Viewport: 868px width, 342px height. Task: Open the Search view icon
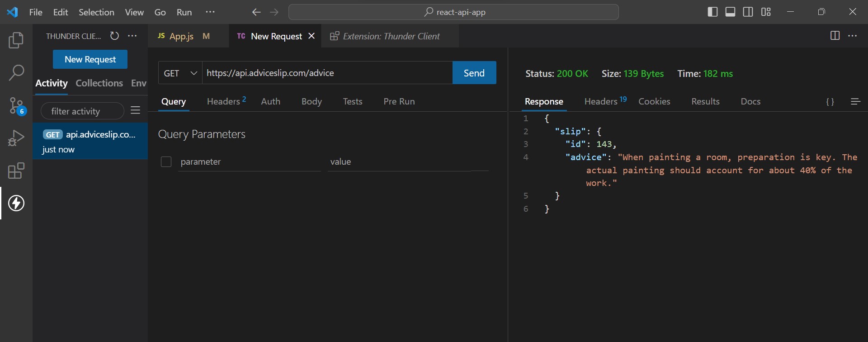coord(16,72)
